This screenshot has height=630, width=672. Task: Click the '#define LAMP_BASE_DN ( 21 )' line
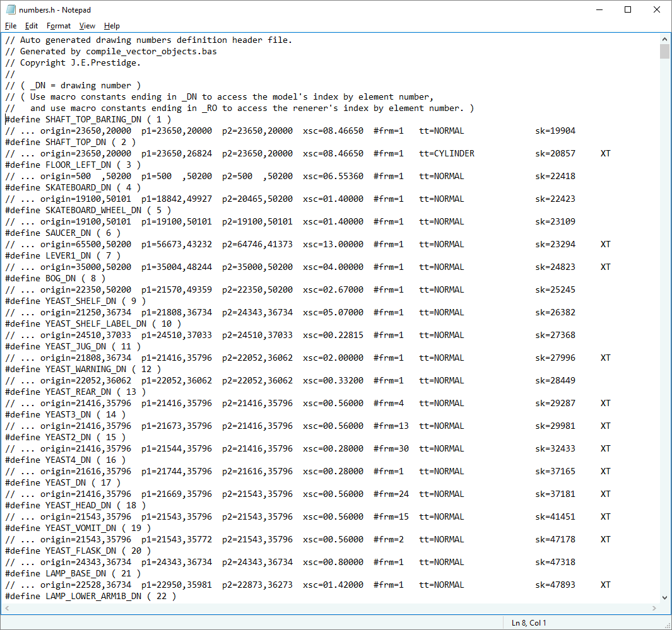[73, 573]
